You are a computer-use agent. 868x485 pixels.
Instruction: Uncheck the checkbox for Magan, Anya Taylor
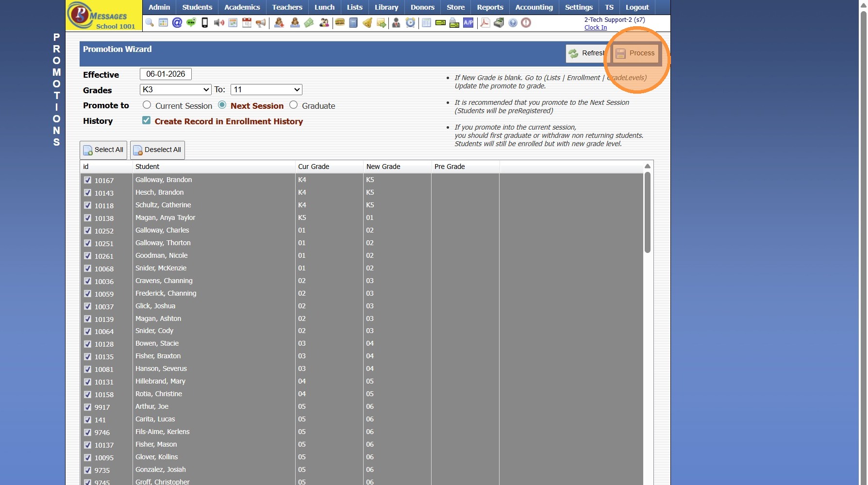click(x=88, y=218)
